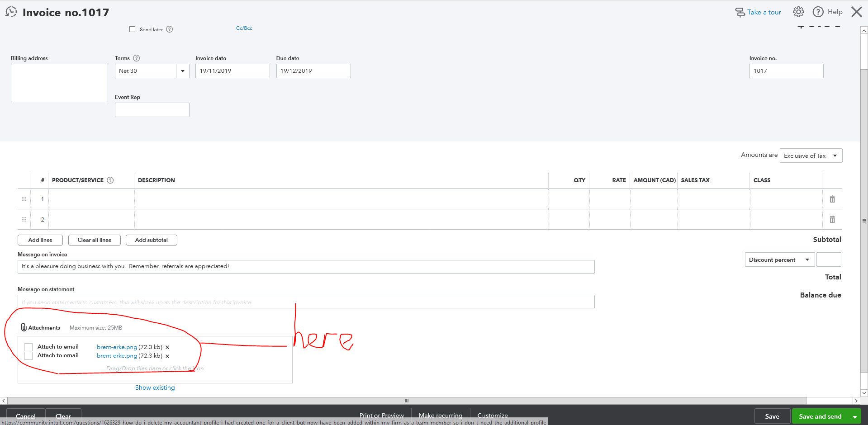Click the Invoice date field

pos(232,71)
